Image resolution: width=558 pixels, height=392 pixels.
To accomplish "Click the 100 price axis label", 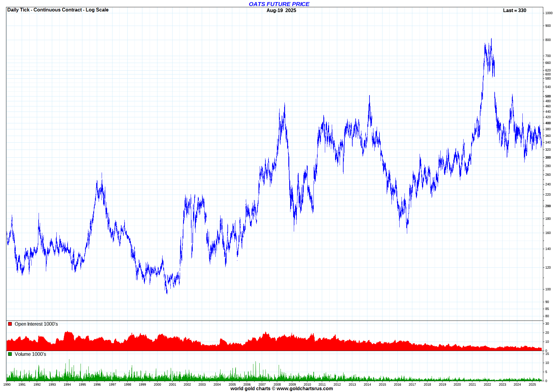I will coord(548,289).
